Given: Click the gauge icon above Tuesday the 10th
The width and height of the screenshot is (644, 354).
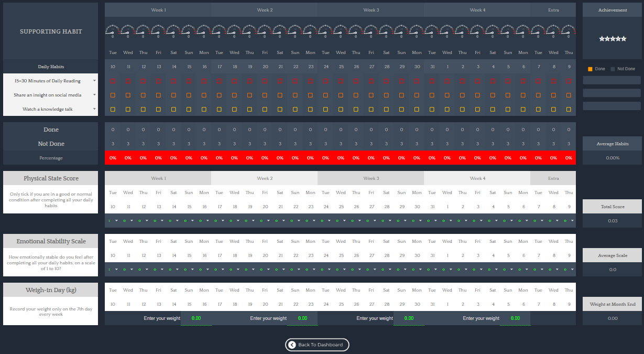Looking at the screenshot, I should click(x=113, y=31).
